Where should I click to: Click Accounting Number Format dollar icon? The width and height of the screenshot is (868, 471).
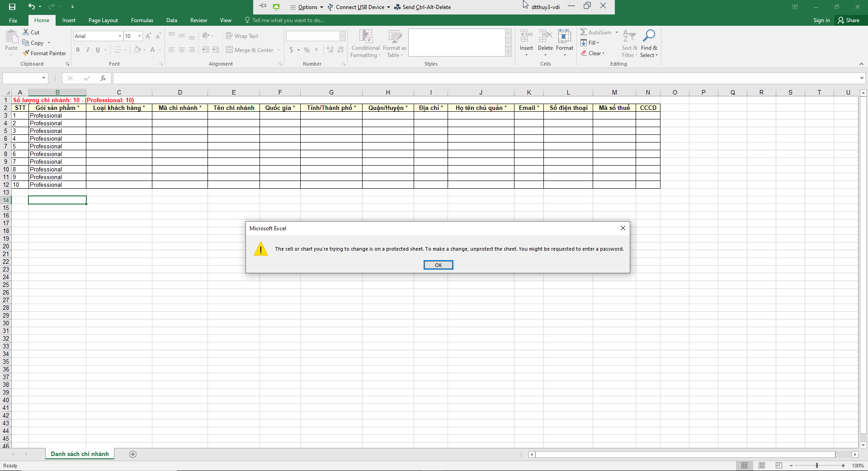tap(291, 50)
